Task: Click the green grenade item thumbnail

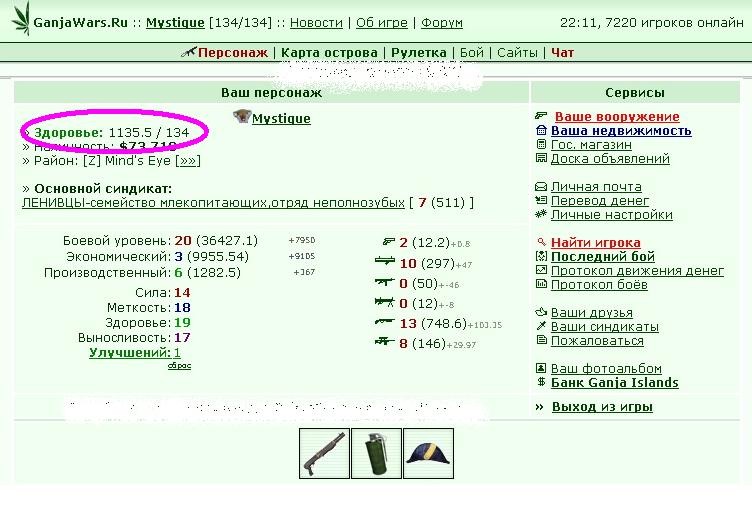Action: (x=376, y=454)
